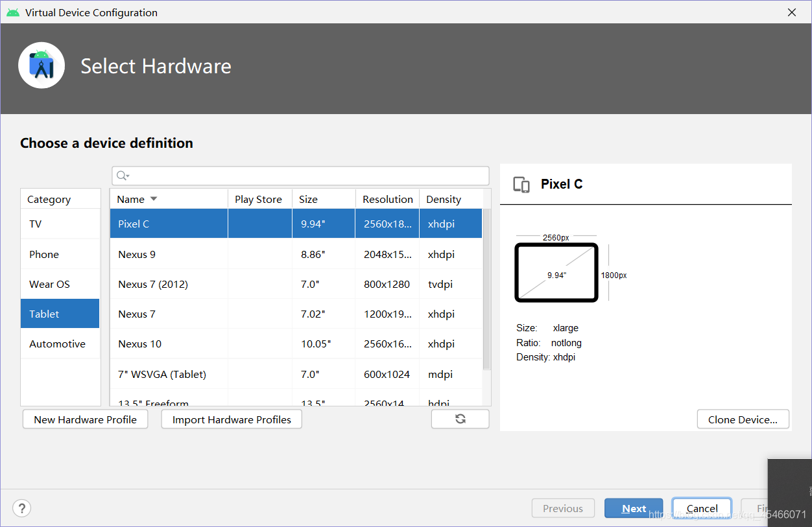This screenshot has height=527, width=812.
Task: Click the mdpi density cell
Action: point(451,374)
